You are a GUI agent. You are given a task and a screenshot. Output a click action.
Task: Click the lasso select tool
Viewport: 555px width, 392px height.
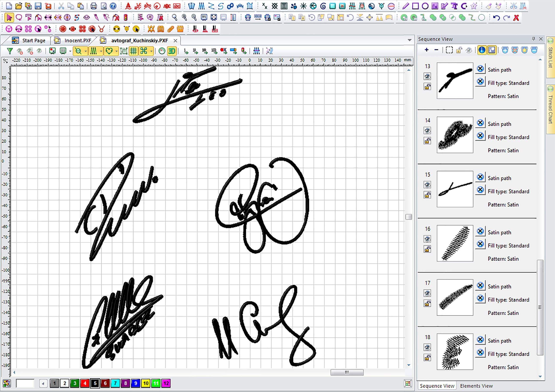coord(19,18)
